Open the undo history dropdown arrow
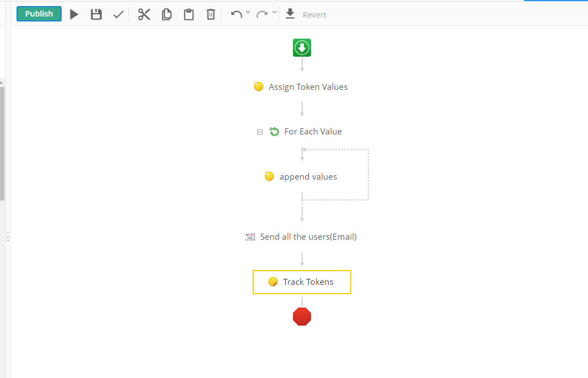This screenshot has width=588, height=378. click(x=248, y=12)
